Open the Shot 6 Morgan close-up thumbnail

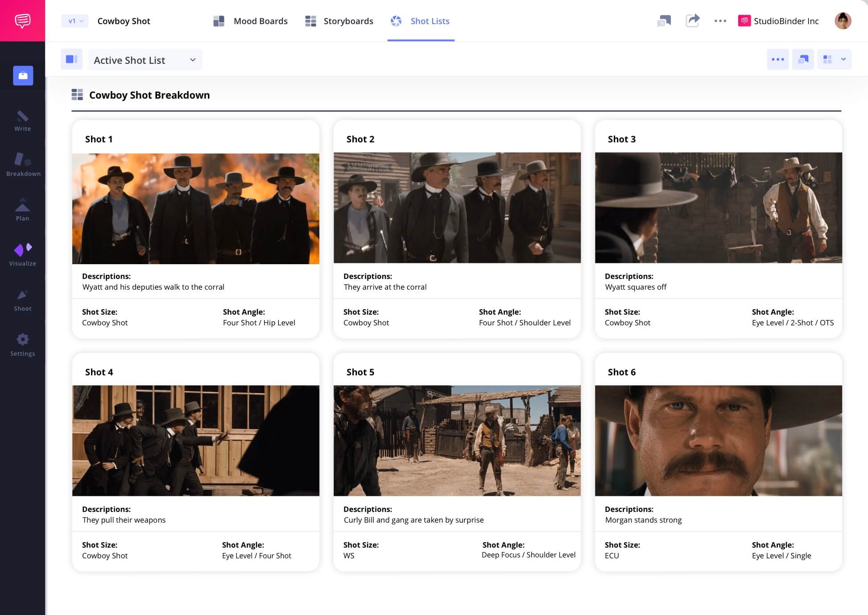click(718, 440)
